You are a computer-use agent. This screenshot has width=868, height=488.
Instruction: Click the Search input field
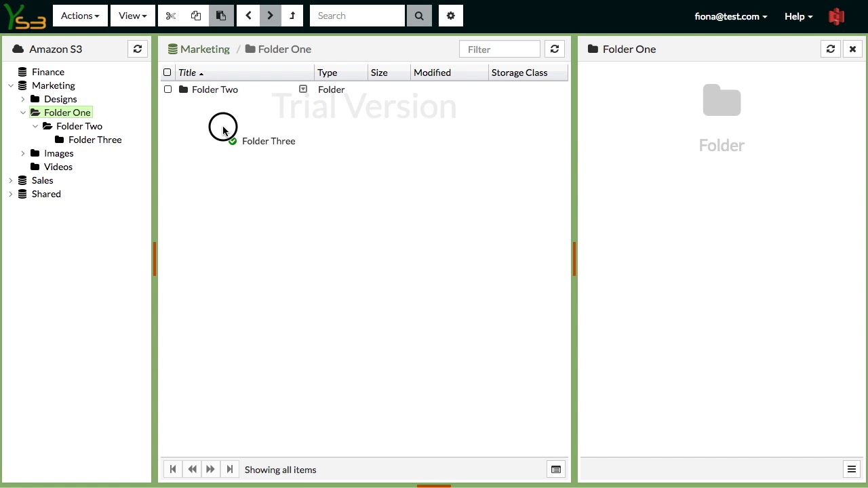pos(357,16)
